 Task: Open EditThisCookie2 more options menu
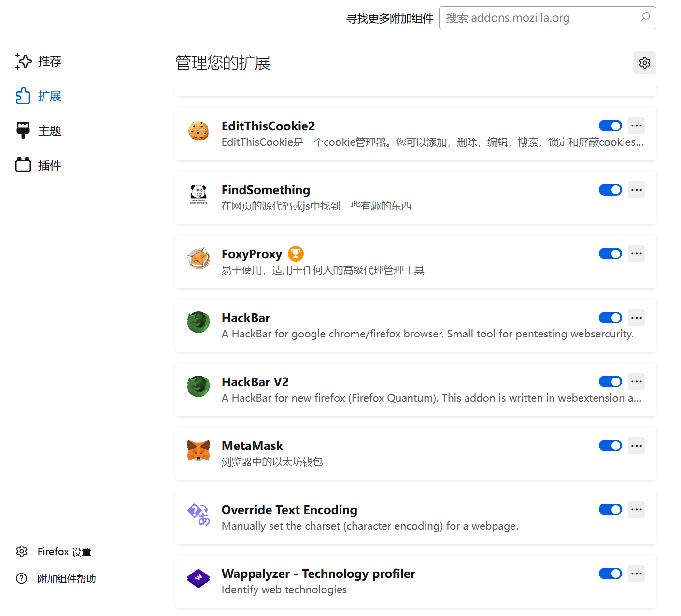(637, 126)
